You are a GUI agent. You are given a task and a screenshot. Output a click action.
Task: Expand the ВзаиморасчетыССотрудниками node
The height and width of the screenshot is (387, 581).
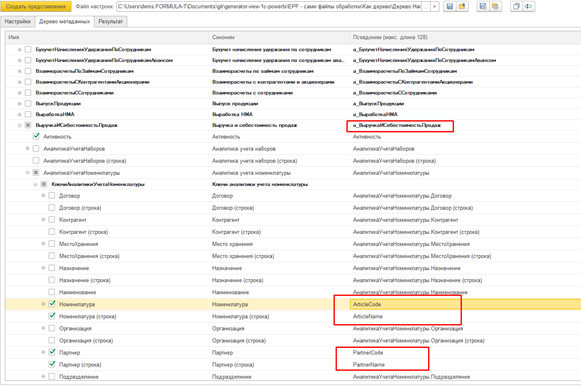[20, 93]
